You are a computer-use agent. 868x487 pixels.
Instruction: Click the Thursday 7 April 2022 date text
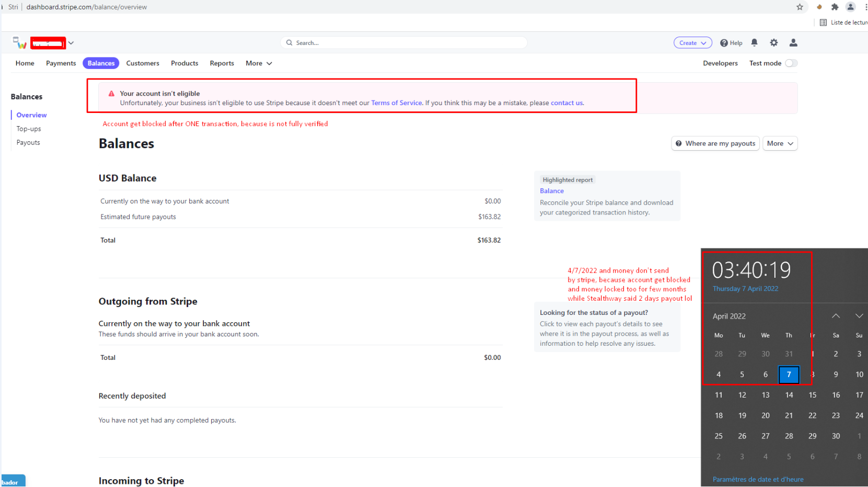coord(745,289)
